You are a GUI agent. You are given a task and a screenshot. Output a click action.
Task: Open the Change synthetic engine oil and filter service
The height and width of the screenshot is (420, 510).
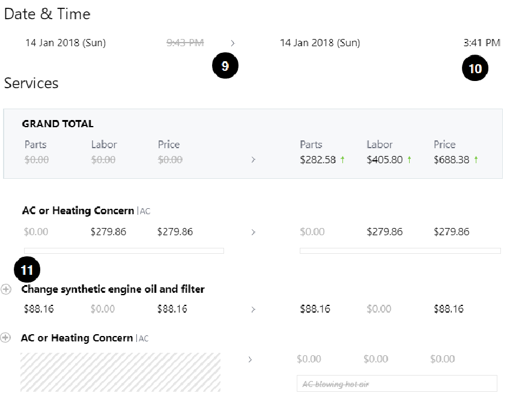pyautogui.click(x=113, y=289)
